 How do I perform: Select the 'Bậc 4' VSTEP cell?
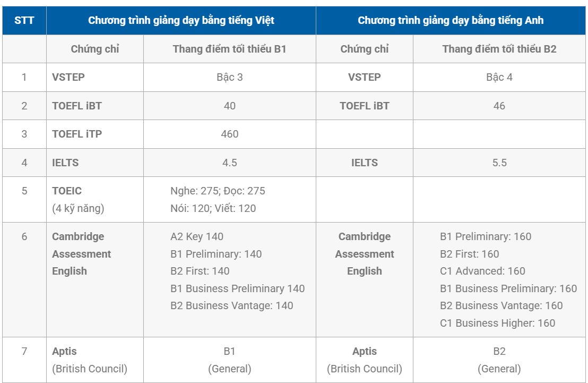(x=499, y=78)
